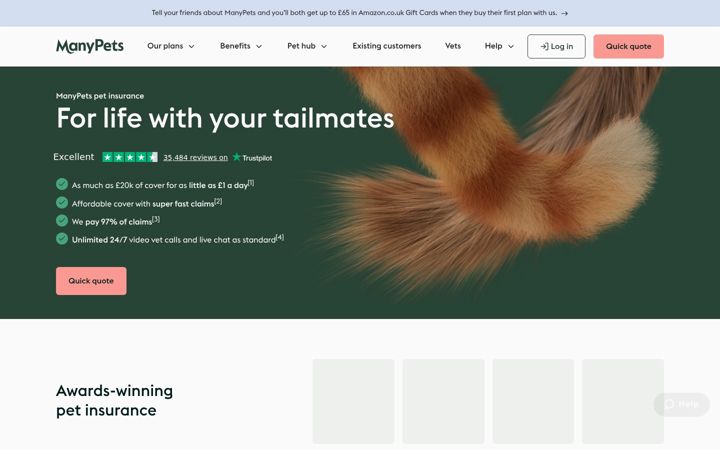
Task: Expand the Our plans menu chevron
Action: pyautogui.click(x=191, y=46)
